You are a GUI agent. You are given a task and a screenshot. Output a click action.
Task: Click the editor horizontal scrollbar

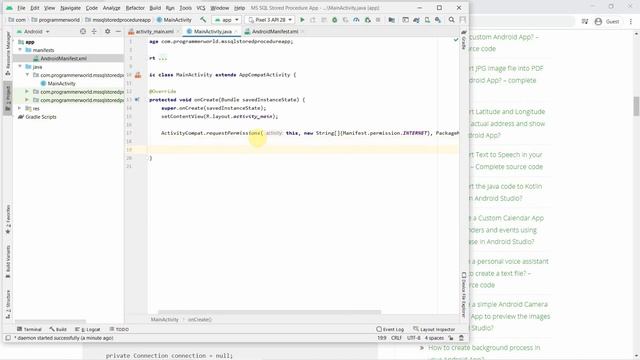tap(269, 312)
